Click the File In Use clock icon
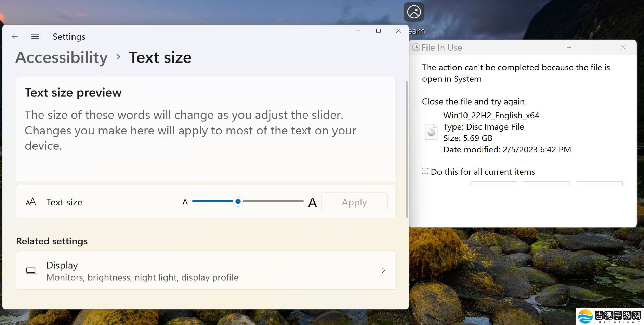Image resolution: width=644 pixels, height=325 pixels. click(416, 48)
